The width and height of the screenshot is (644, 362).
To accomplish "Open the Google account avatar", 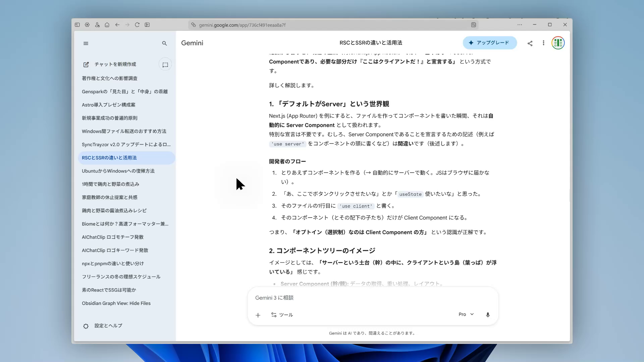I will 558,43.
